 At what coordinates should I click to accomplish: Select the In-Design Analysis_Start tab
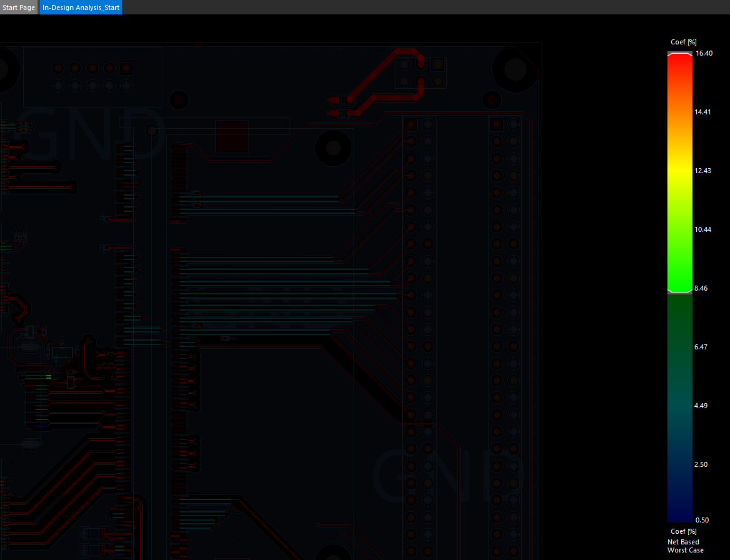(x=81, y=7)
